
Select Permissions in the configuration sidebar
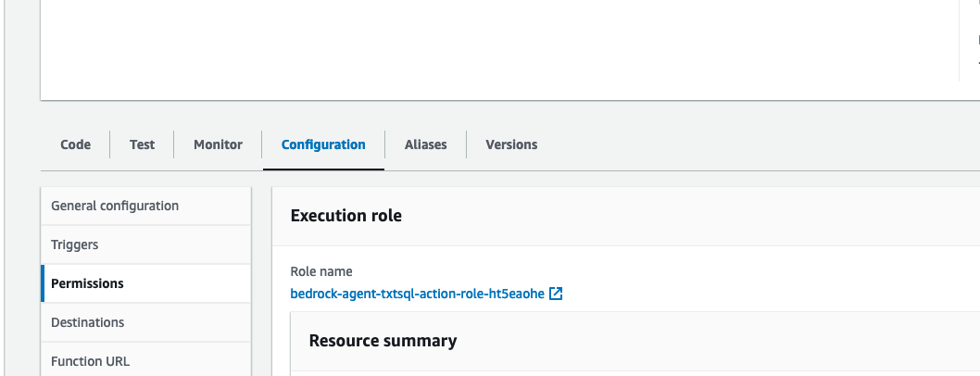[x=87, y=283]
